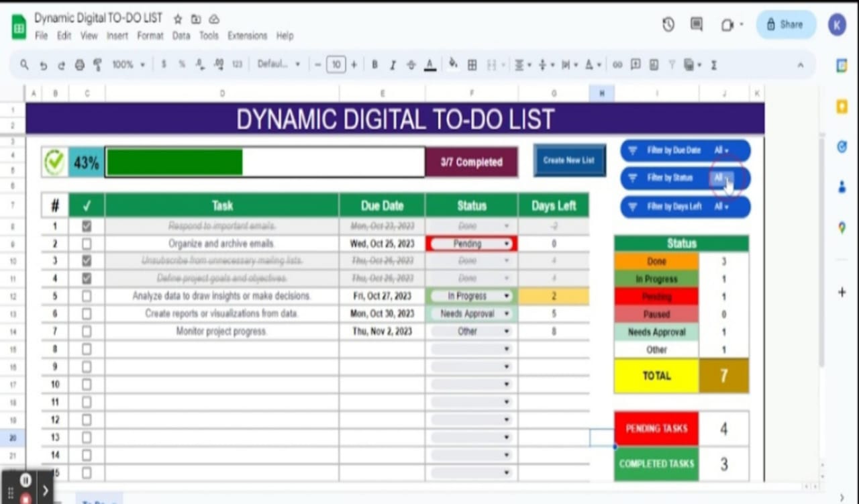Image resolution: width=859 pixels, height=504 pixels.
Task: Check task 5 Analyze data checkbox
Action: click(x=87, y=296)
